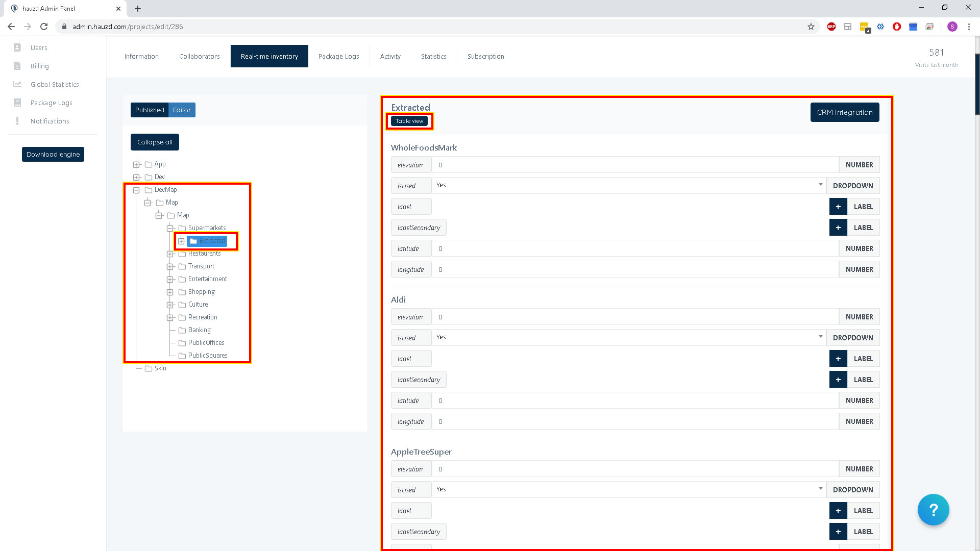Collapse the DevMap tree folder
980x551 pixels.
137,190
